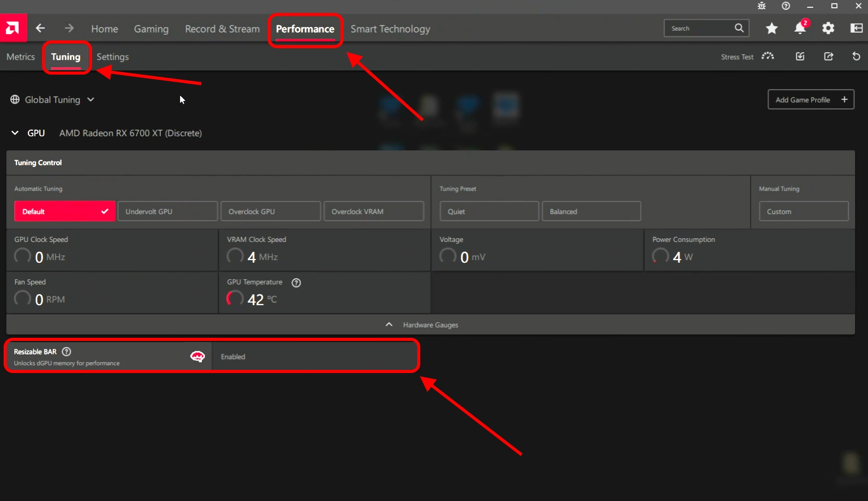The height and width of the screenshot is (501, 868).
Task: Go back using the left arrow
Action: click(40, 28)
